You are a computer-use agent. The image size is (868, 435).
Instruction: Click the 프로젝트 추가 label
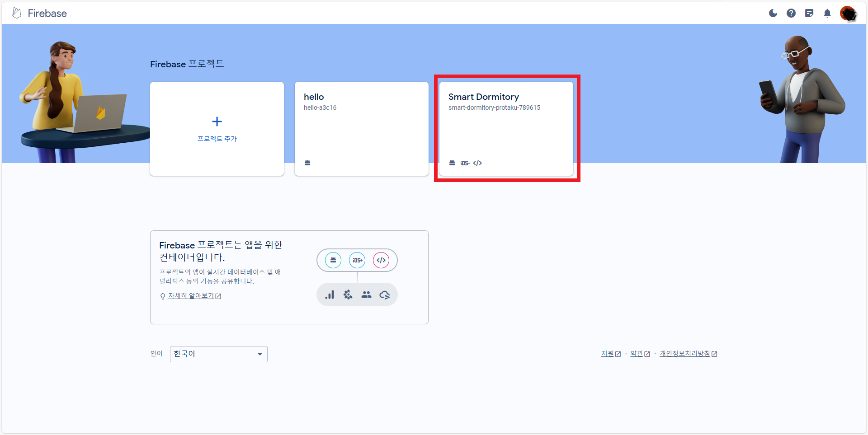click(x=217, y=139)
